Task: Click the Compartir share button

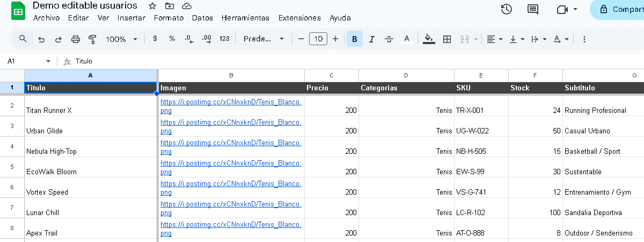Action: pyautogui.click(x=617, y=9)
